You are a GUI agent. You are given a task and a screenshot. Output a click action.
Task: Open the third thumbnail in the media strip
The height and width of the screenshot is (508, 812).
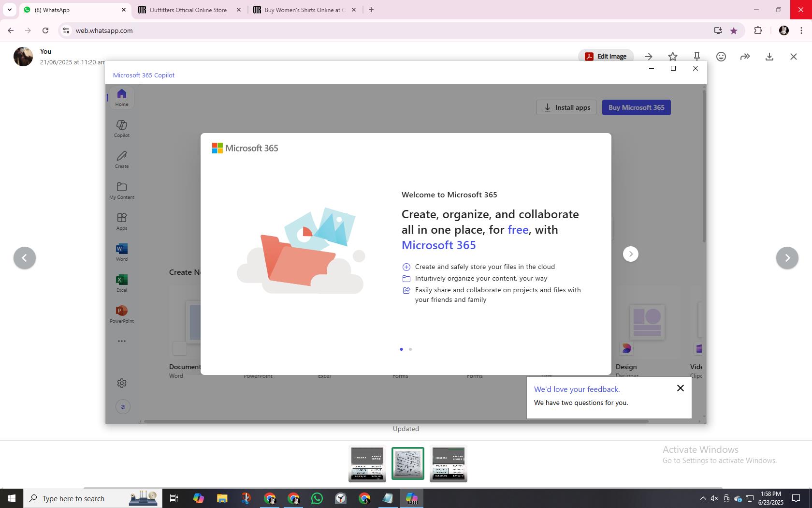coord(449,463)
